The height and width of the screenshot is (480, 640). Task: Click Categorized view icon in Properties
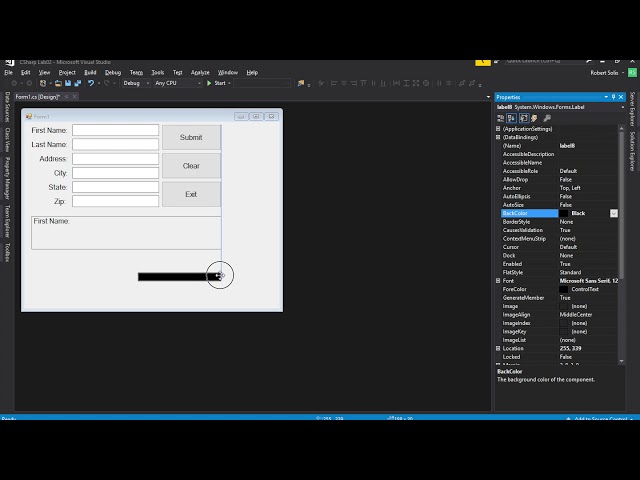pos(501,118)
